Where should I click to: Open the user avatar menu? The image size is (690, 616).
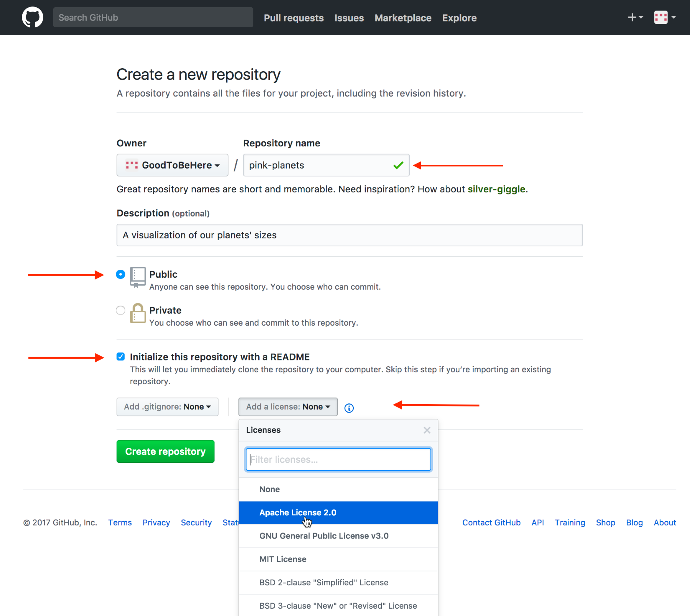665,17
